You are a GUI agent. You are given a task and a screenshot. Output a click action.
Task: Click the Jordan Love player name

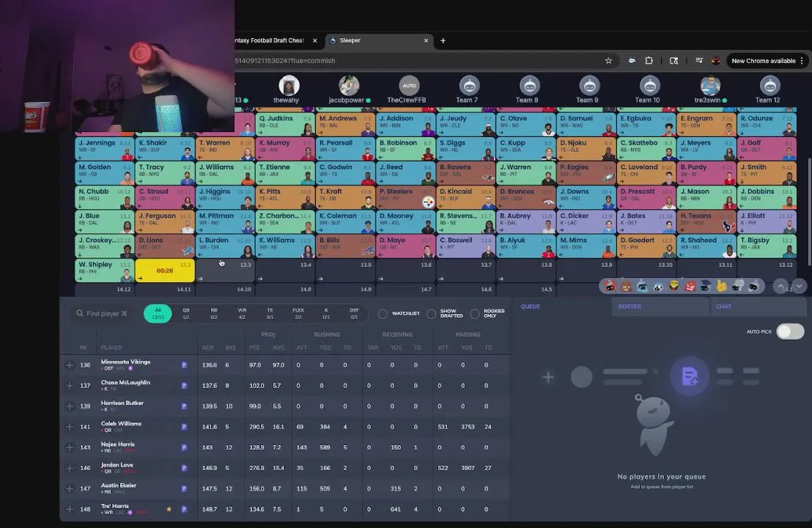pos(117,465)
